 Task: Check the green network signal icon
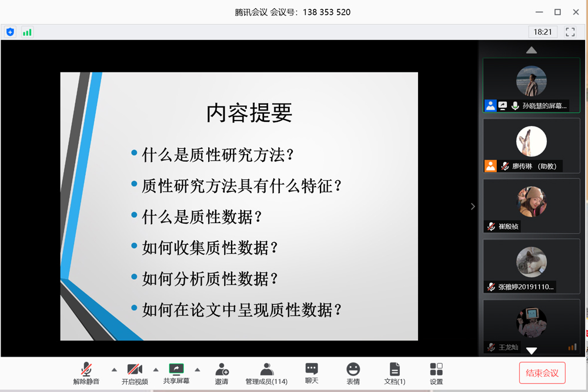point(27,32)
